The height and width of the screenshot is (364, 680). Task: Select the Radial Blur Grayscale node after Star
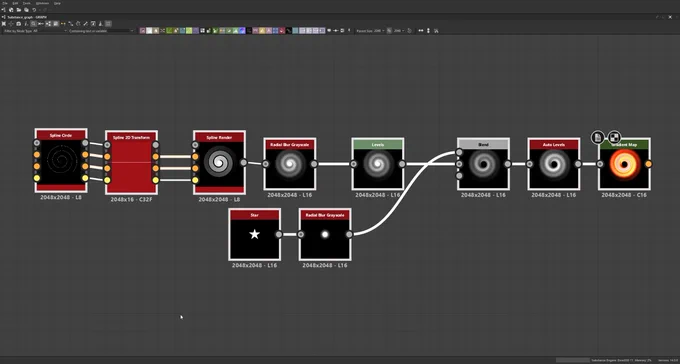(325, 234)
